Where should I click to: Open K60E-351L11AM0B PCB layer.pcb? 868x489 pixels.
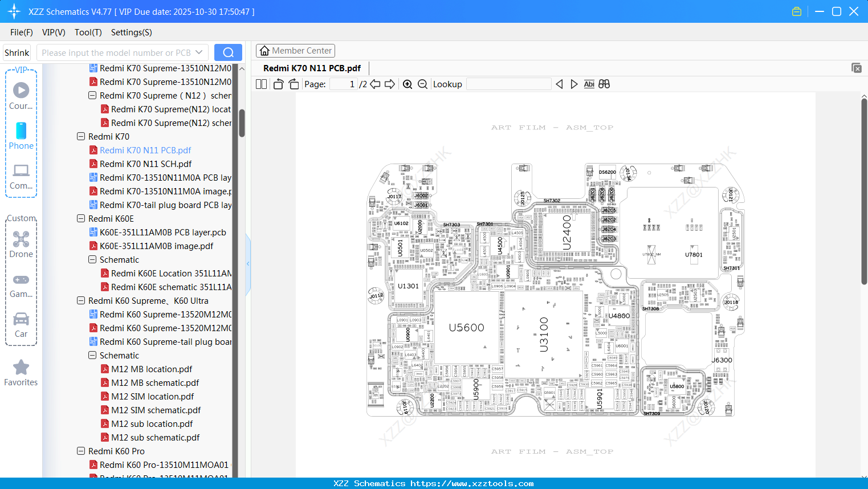tap(158, 233)
